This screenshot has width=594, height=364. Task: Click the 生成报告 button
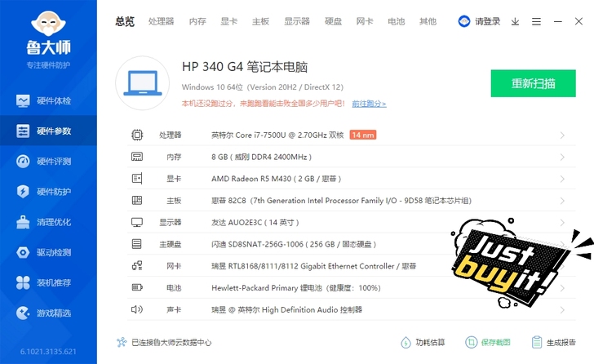(x=553, y=343)
